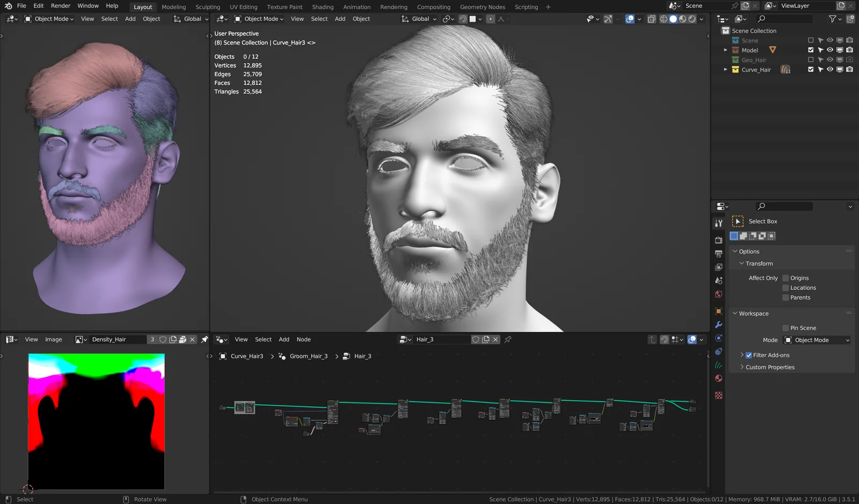Image resolution: width=859 pixels, height=504 pixels.
Task: Open the Render properties tab
Action: [x=718, y=239]
